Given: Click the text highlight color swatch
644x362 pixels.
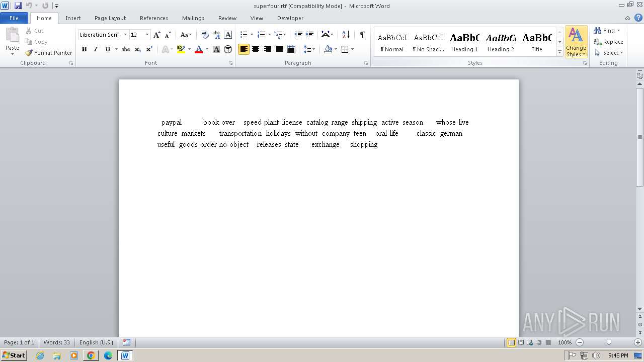Looking at the screenshot, I should [181, 49].
